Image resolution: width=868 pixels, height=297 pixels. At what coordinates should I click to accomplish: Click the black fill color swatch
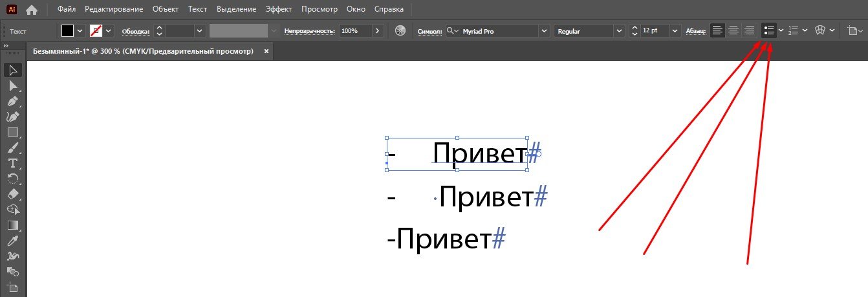68,30
